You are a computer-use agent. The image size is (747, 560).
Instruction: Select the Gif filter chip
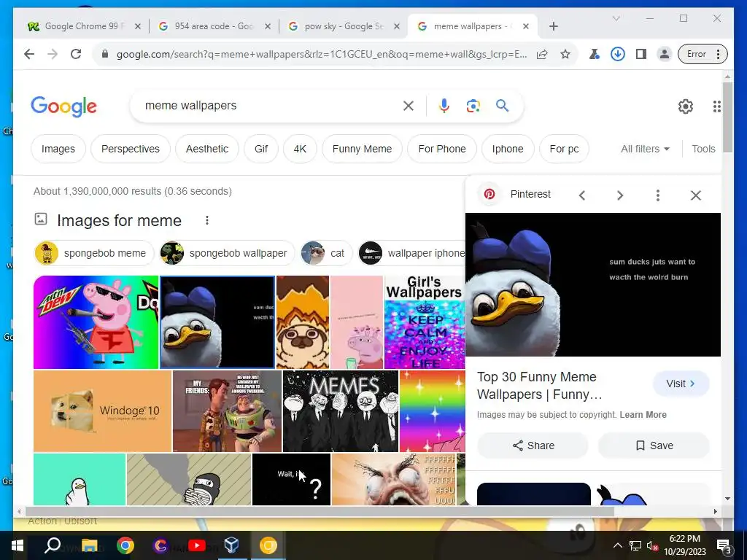point(261,149)
